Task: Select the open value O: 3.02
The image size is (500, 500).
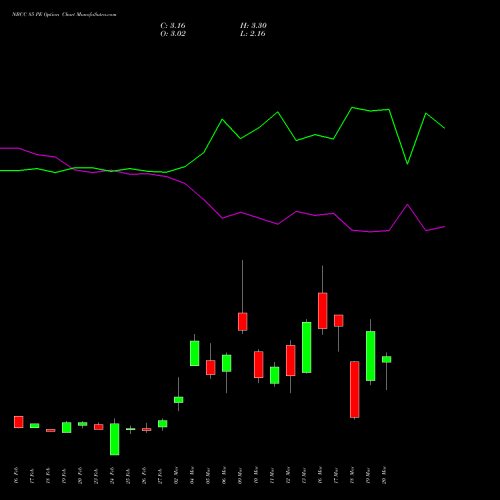Action: [x=173, y=34]
